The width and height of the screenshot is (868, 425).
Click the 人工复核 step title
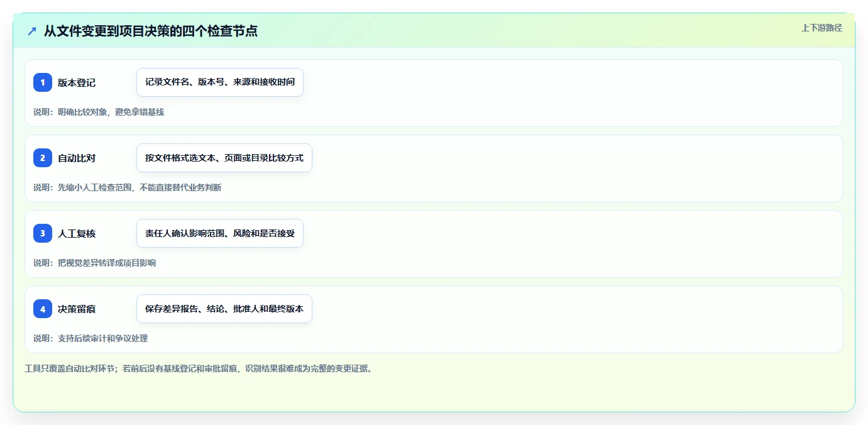[77, 233]
